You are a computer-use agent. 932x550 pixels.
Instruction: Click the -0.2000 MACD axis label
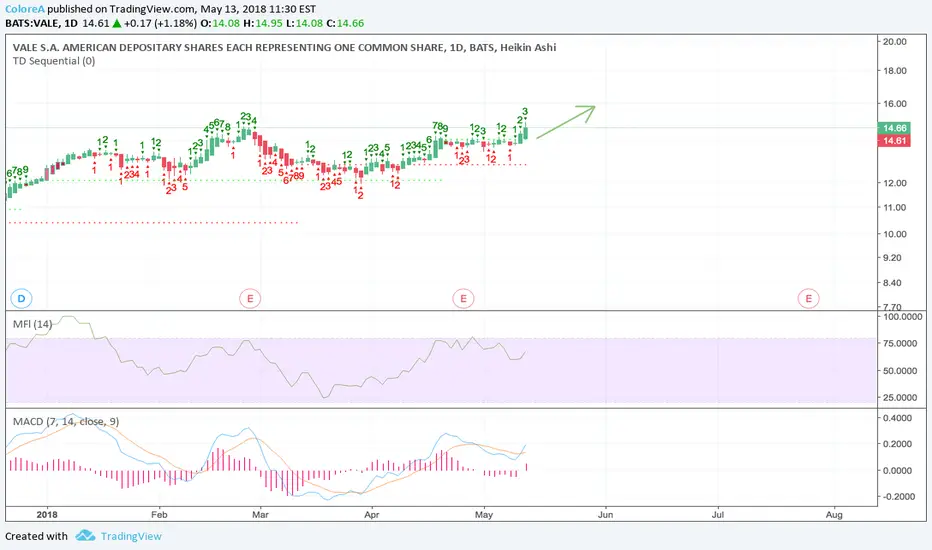(x=896, y=496)
